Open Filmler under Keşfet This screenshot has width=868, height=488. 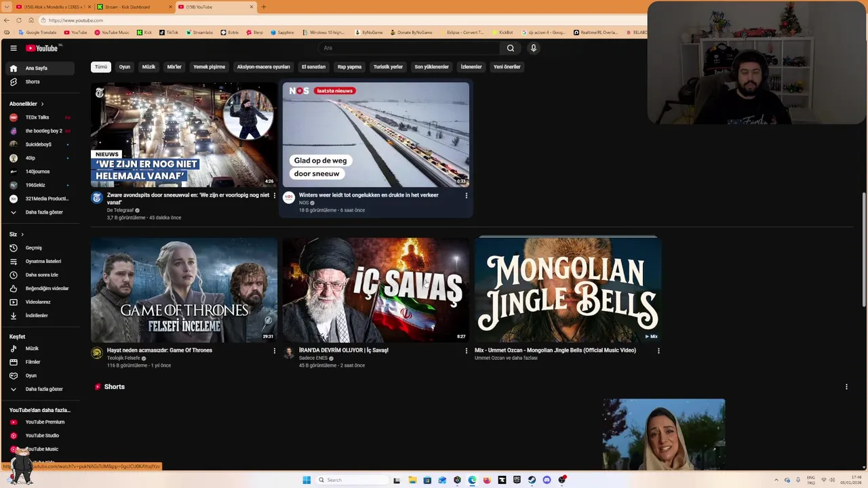point(40,362)
